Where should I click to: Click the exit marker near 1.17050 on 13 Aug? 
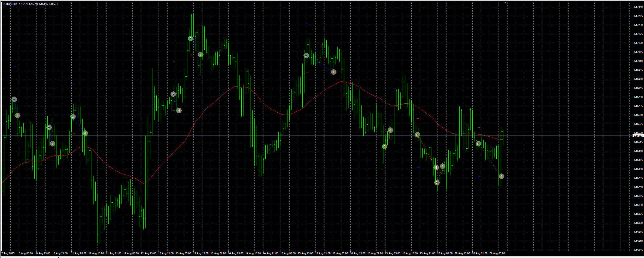click(x=201, y=55)
